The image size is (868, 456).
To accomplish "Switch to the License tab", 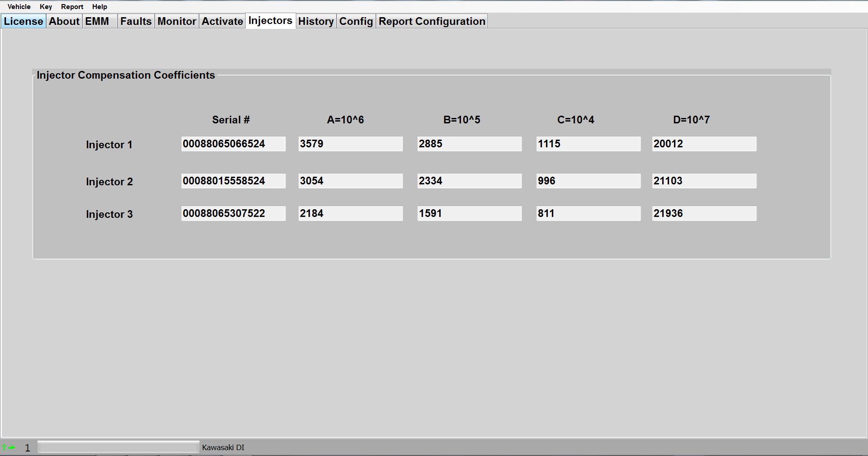I will tap(24, 21).
